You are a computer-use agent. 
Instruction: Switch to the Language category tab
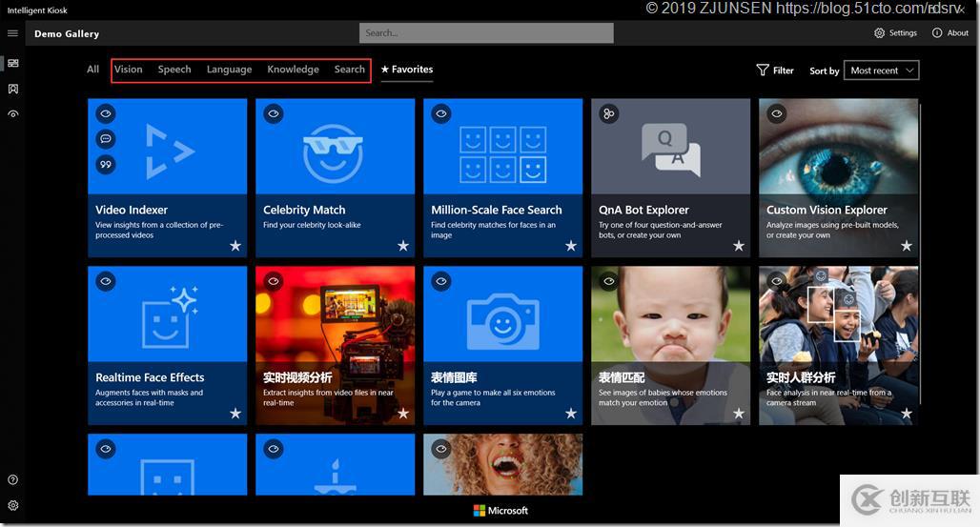pos(229,70)
